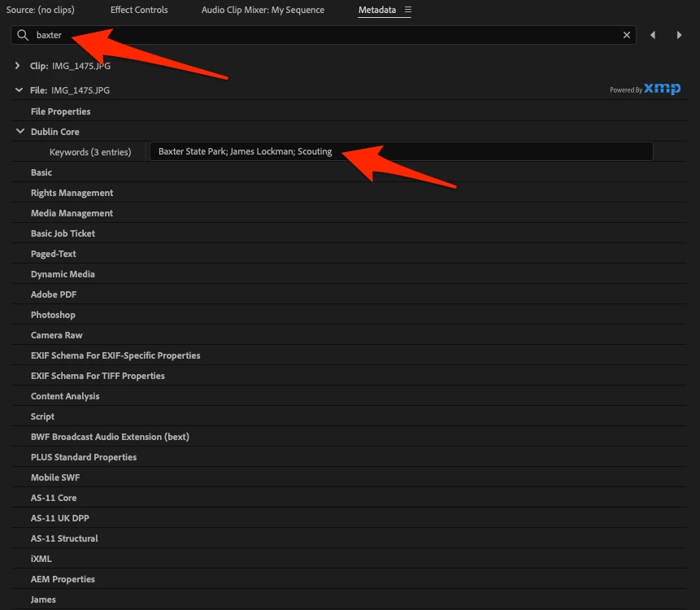This screenshot has width=700, height=610.
Task: Select the Keywords (3 entries) label
Action: (90, 152)
